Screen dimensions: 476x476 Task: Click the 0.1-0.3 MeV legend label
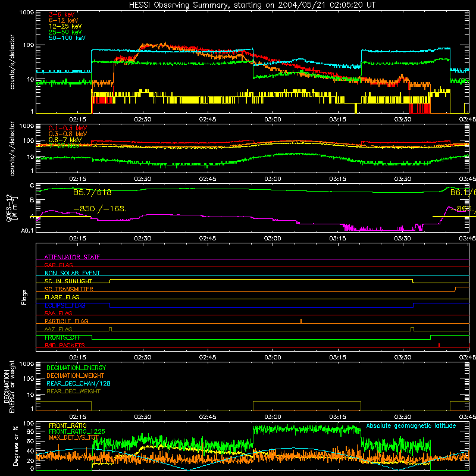coord(68,128)
